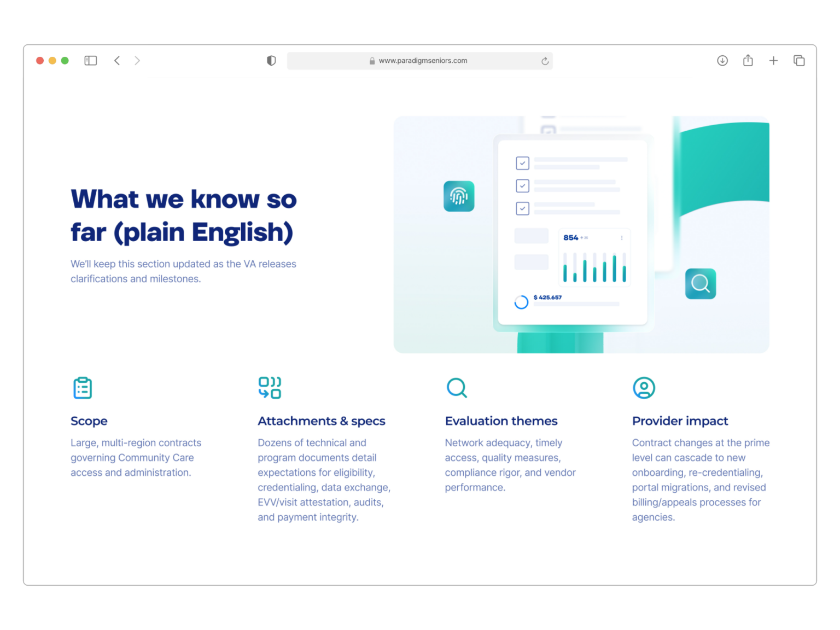Open the three-dot menu beside 854

click(621, 237)
